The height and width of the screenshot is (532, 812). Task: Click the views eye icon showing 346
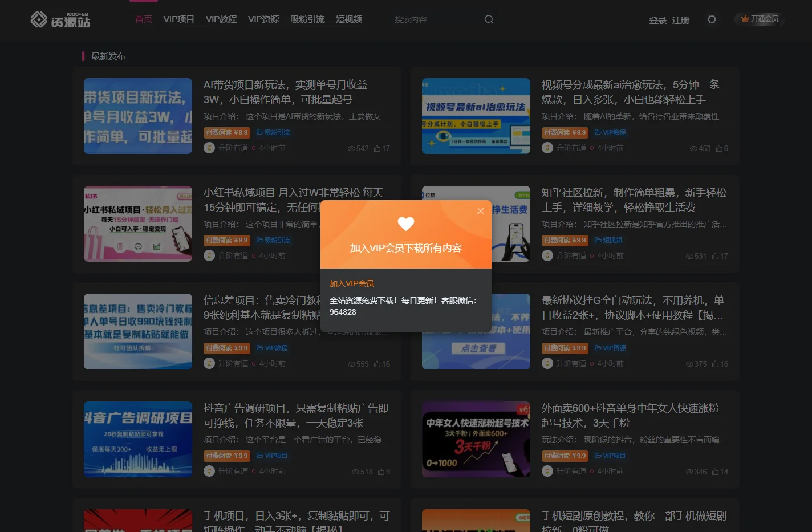(x=689, y=472)
